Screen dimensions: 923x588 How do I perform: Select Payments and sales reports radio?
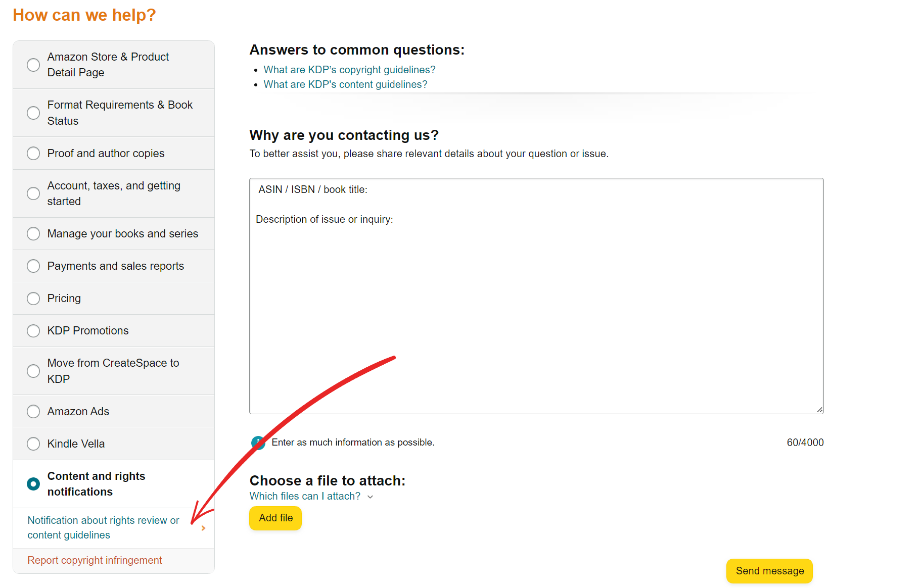click(x=33, y=266)
